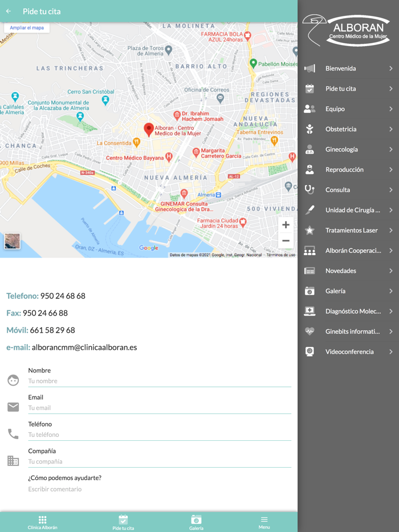Image resolution: width=399 pixels, height=532 pixels.
Task: Go back using the header arrow
Action: [9, 11]
